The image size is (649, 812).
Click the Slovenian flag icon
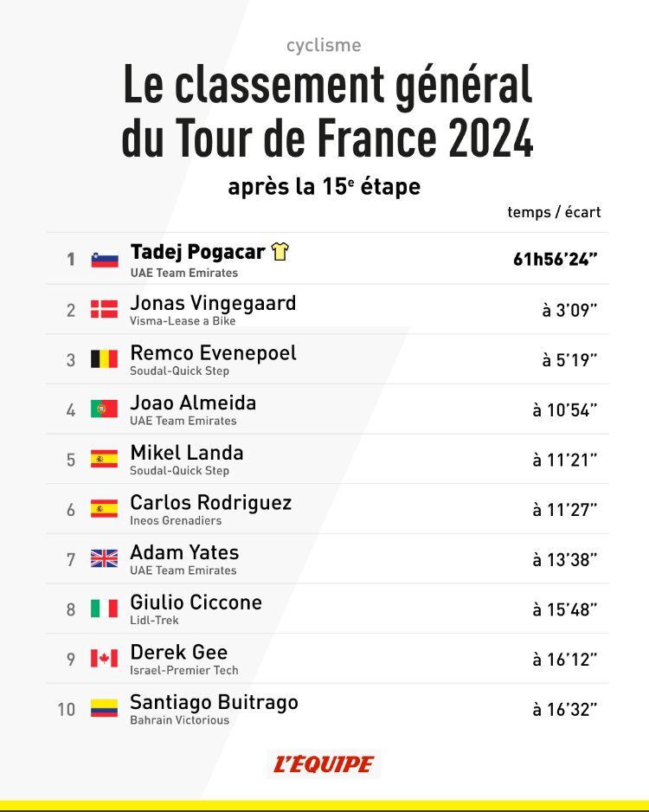point(105,259)
